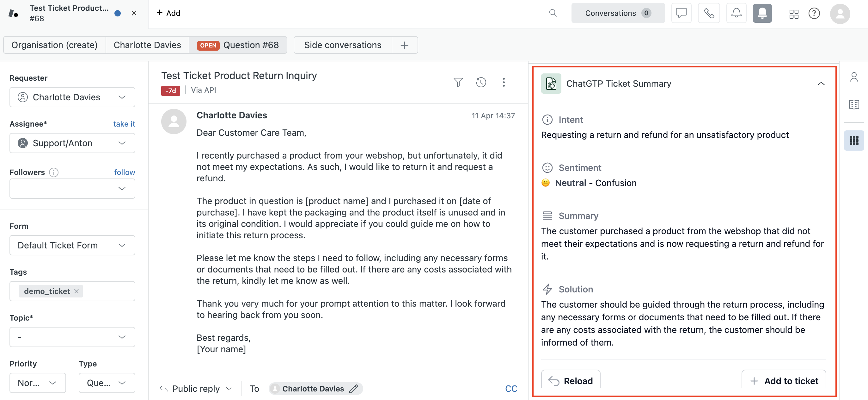
Task: Open the user context panel icon
Action: (853, 77)
